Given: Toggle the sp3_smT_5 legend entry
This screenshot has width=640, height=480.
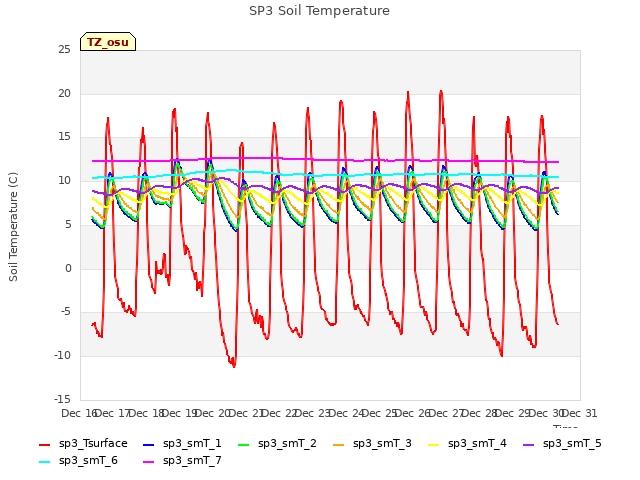Looking at the screenshot, I should (562, 444).
